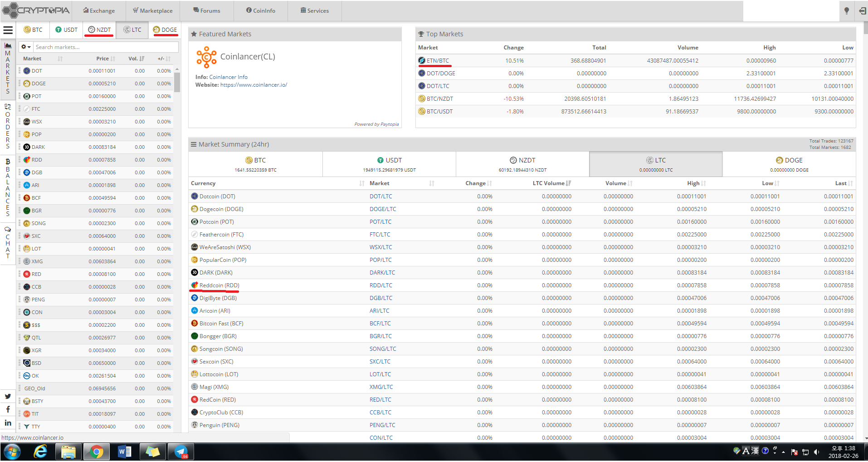This screenshot has width=868, height=462.
Task: Open the Balances sidebar panel
Action: coord(7,188)
